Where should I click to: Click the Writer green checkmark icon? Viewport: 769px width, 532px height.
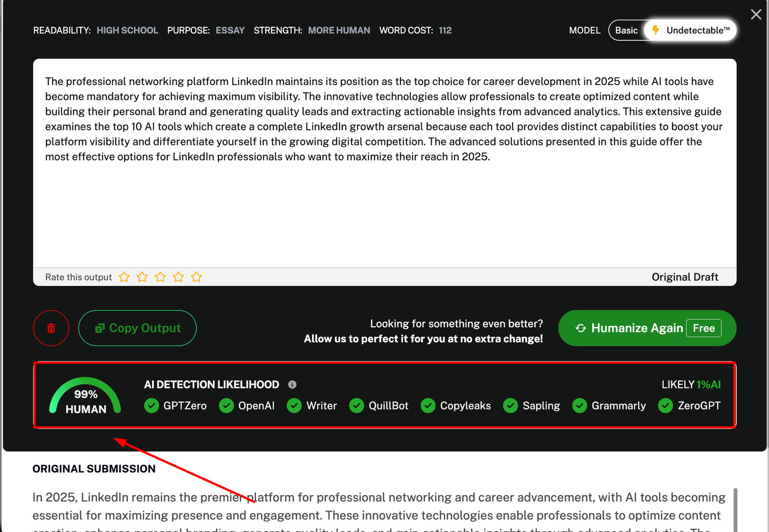coord(294,406)
